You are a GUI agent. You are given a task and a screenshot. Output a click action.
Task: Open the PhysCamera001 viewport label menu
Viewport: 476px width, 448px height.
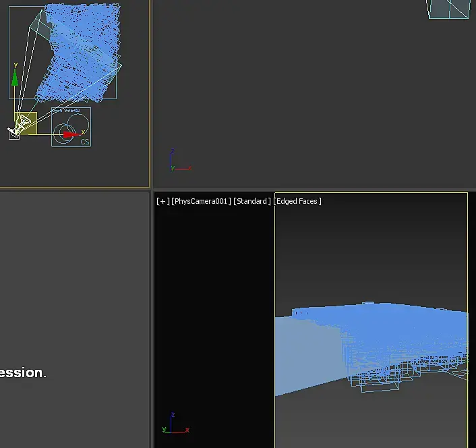coord(201,201)
